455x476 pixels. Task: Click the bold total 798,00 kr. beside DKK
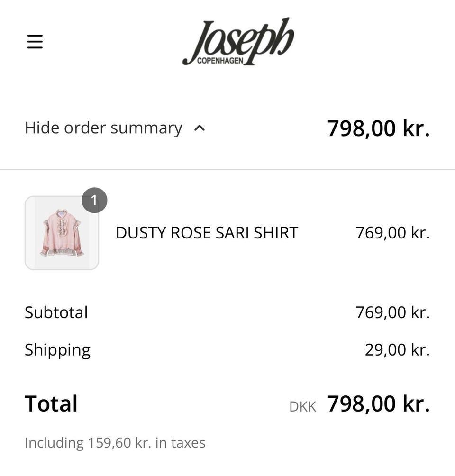(x=378, y=403)
